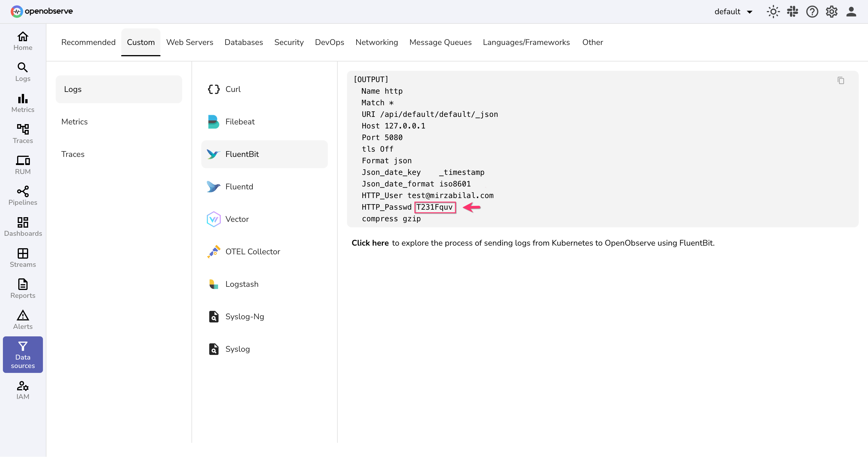Switch to the Message Queues tab
This screenshot has height=457, width=868.
440,42
